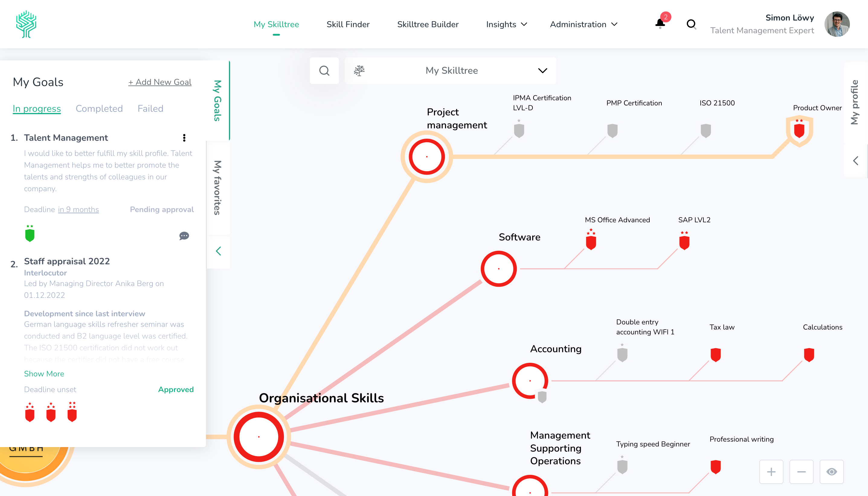This screenshot has width=868, height=496.
Task: Open comments on the Talent Management goal
Action: click(x=184, y=236)
